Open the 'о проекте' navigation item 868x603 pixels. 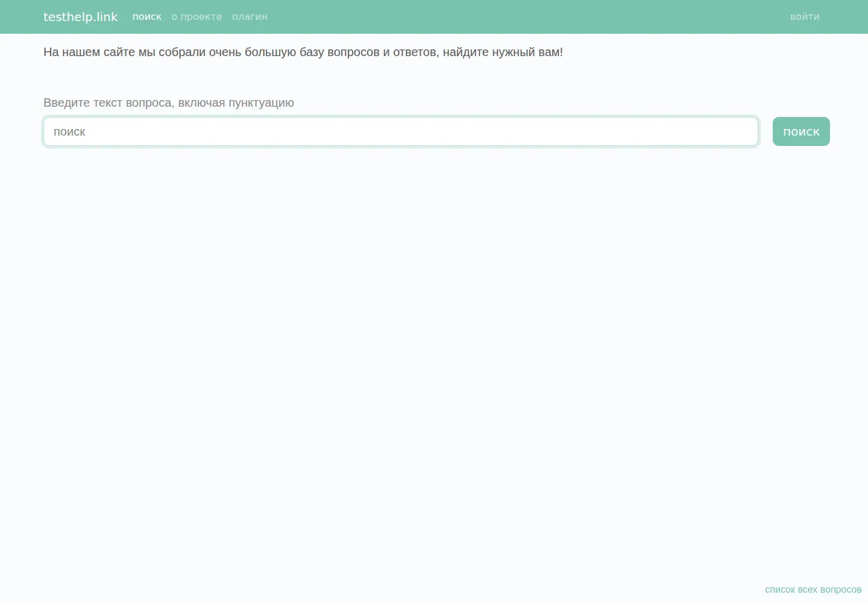(197, 17)
